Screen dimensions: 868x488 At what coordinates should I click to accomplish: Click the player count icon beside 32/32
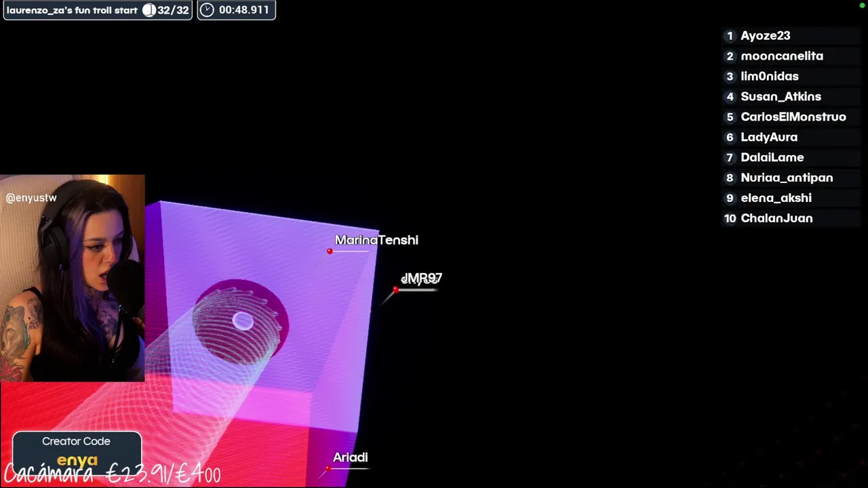(x=149, y=10)
